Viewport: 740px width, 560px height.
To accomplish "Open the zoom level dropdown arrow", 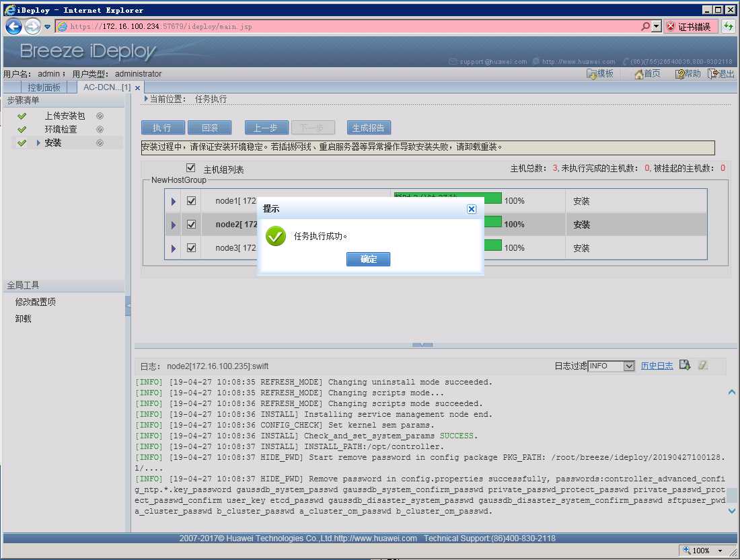I will tap(720, 551).
